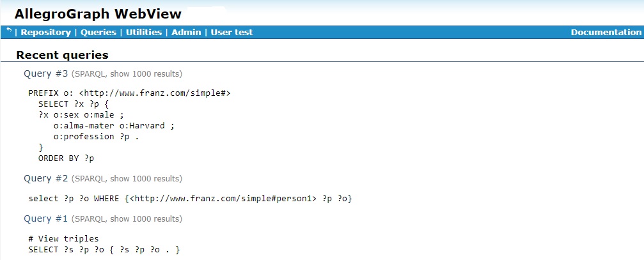This screenshot has height=260, width=644.
Task: Click the Recent queries heading
Action: point(62,55)
